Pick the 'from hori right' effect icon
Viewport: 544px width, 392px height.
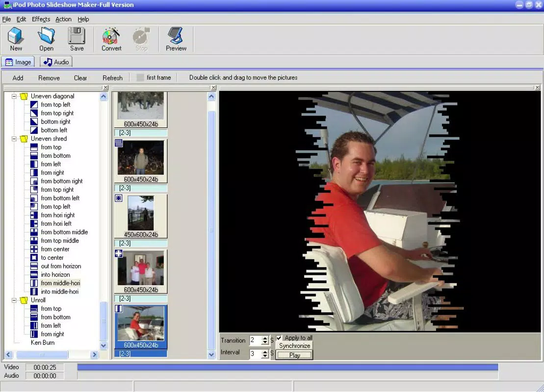click(34, 215)
